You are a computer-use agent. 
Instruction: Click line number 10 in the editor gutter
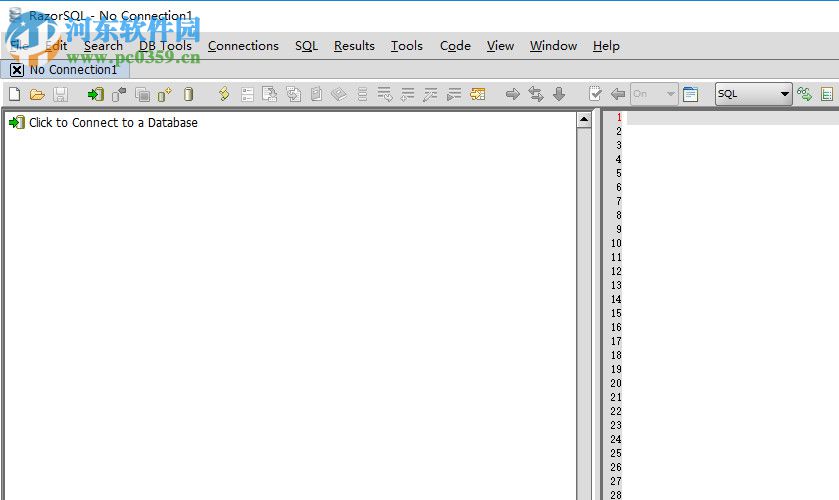pyautogui.click(x=616, y=244)
